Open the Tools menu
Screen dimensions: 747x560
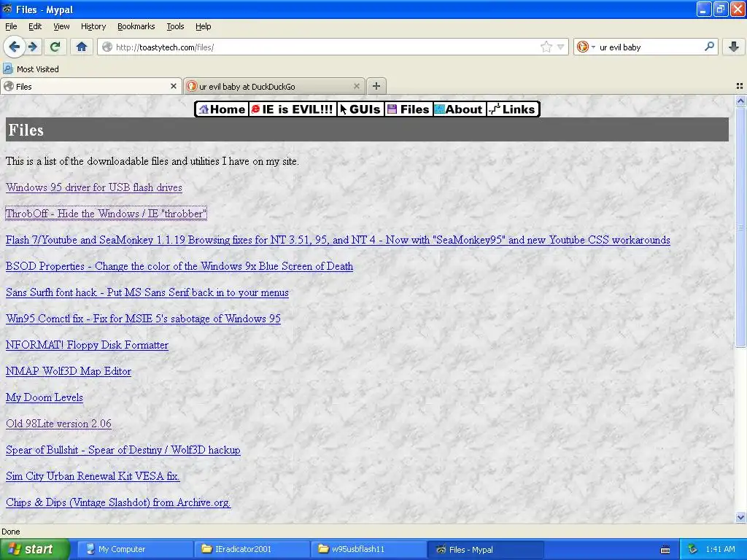coord(175,26)
